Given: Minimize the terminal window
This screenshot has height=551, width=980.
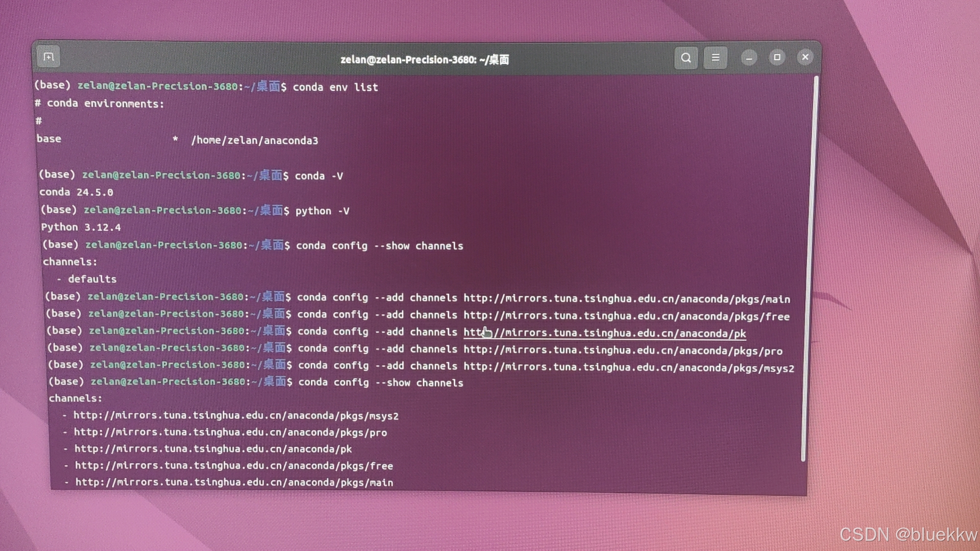Looking at the screenshot, I should pyautogui.click(x=749, y=58).
